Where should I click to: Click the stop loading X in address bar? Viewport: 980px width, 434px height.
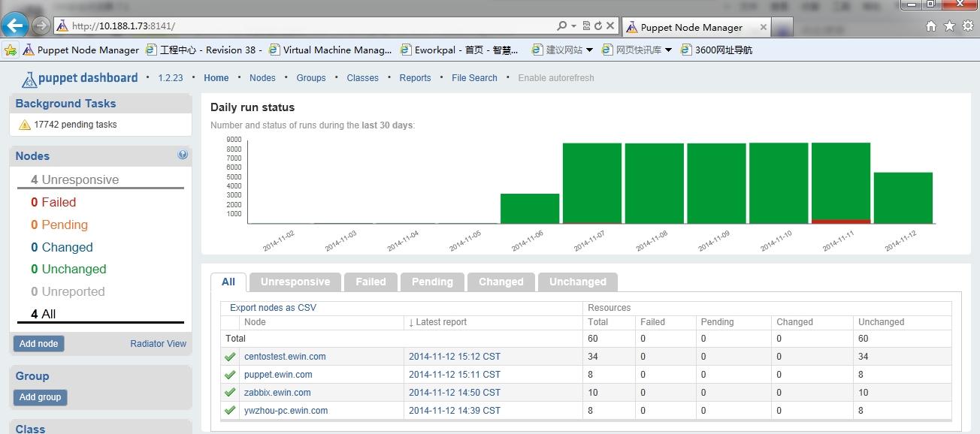(x=610, y=26)
